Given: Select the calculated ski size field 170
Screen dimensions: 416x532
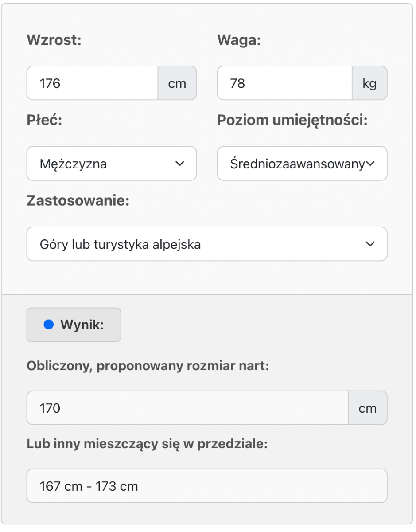Looking at the screenshot, I should pyautogui.click(x=187, y=408).
